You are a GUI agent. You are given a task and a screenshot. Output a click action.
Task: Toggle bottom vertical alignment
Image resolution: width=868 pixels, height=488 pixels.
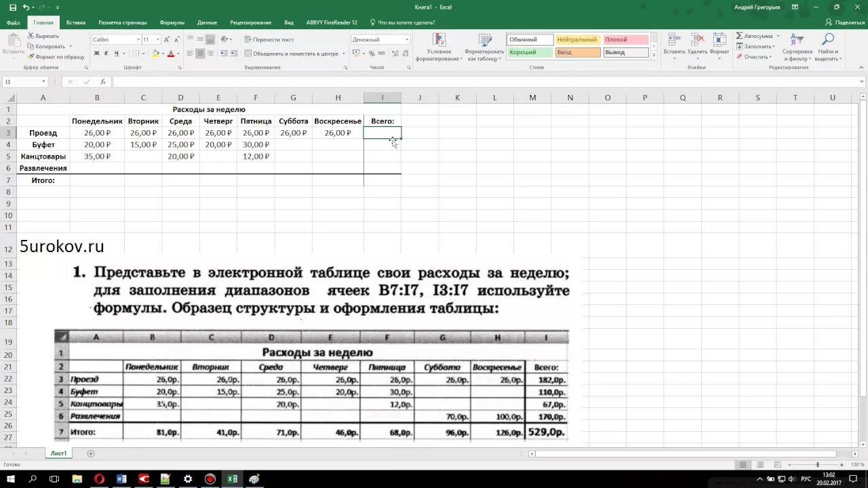point(211,39)
